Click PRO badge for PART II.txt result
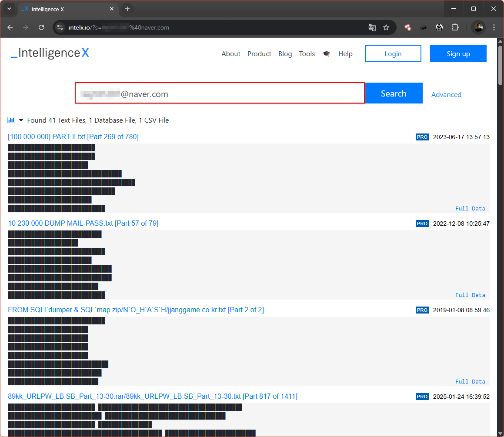 coord(422,137)
